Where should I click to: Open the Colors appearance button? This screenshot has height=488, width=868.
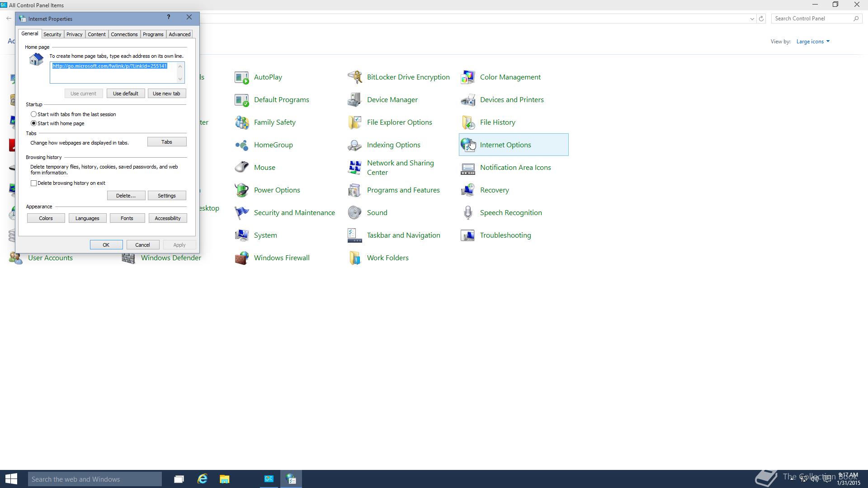pyautogui.click(x=46, y=218)
